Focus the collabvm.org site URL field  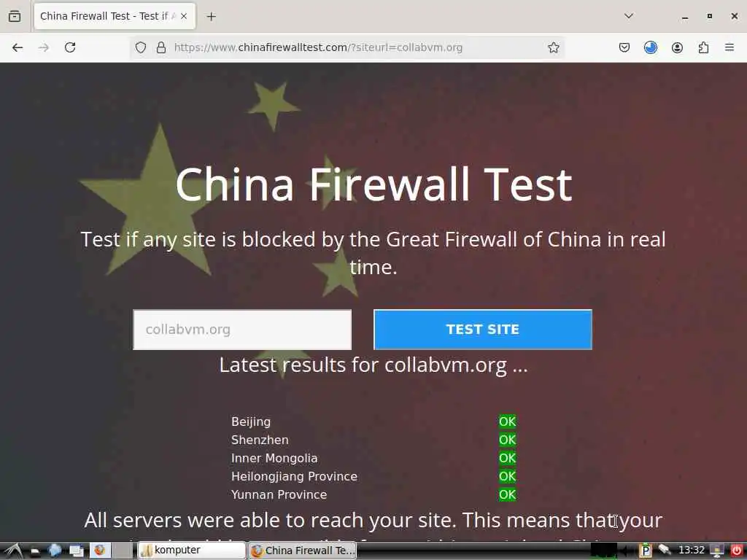pos(242,330)
